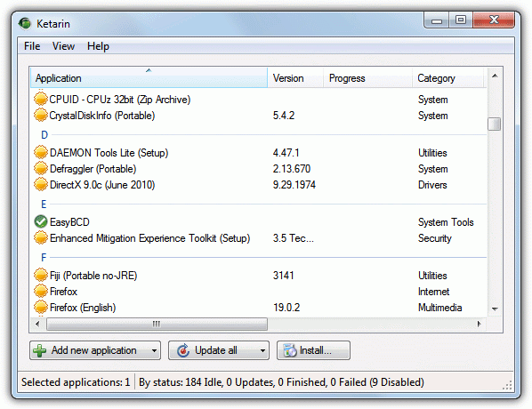This screenshot has height=409, width=532.
Task: Click the vertical scrollbar thumb
Action: (495, 124)
